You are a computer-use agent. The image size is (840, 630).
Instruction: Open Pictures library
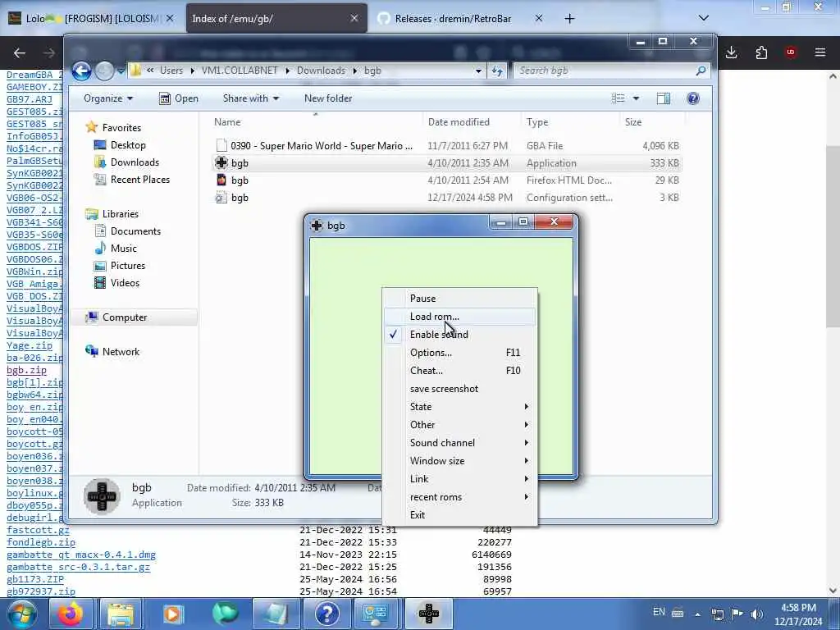tap(127, 266)
